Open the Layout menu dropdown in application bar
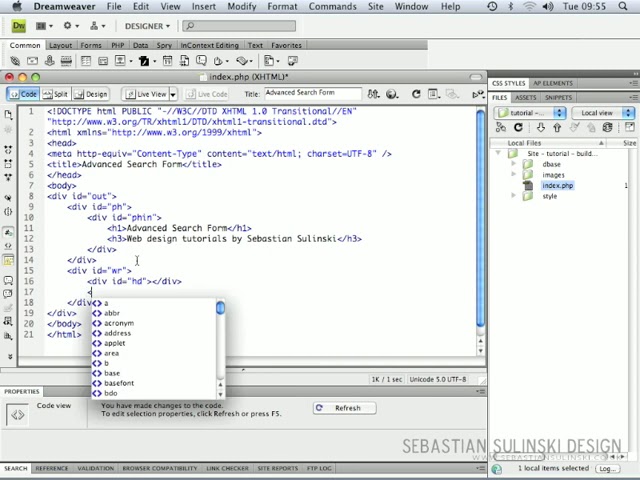 click(44, 26)
